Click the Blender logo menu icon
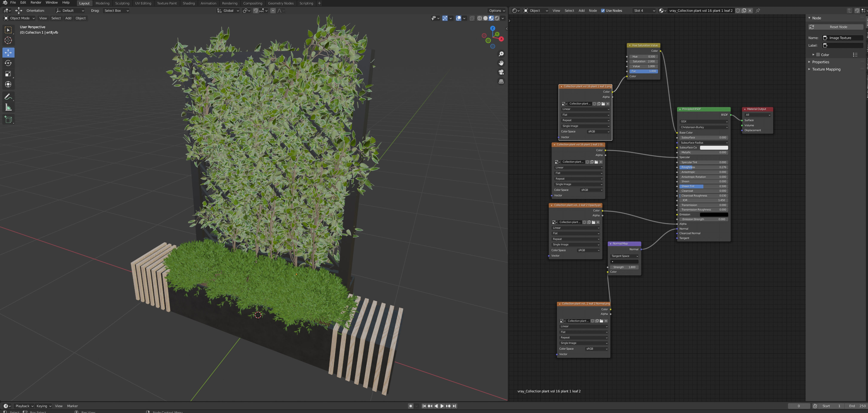This screenshot has height=413, width=868. tap(5, 3)
